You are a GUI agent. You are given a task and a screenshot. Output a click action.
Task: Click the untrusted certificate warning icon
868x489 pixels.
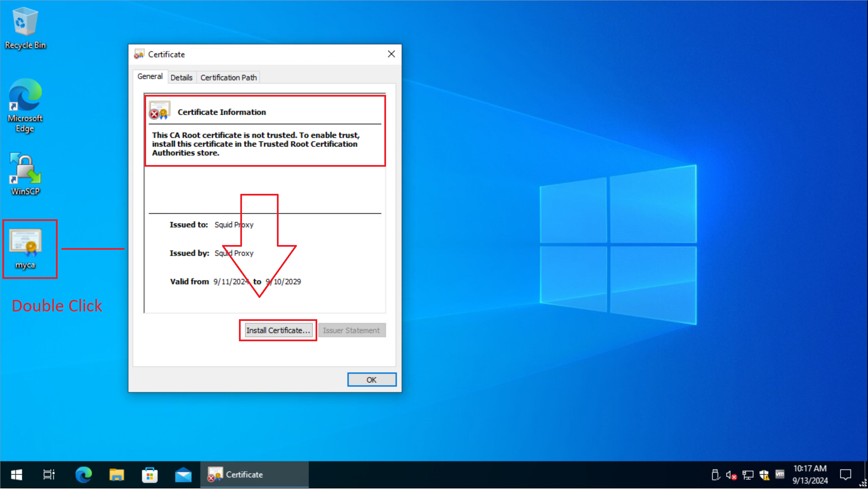coord(159,110)
